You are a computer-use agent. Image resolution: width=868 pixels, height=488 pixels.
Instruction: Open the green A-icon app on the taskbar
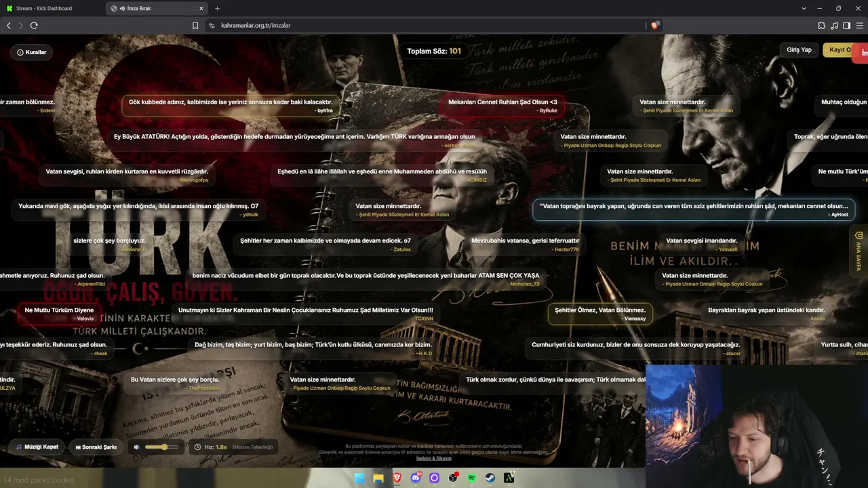(509, 478)
